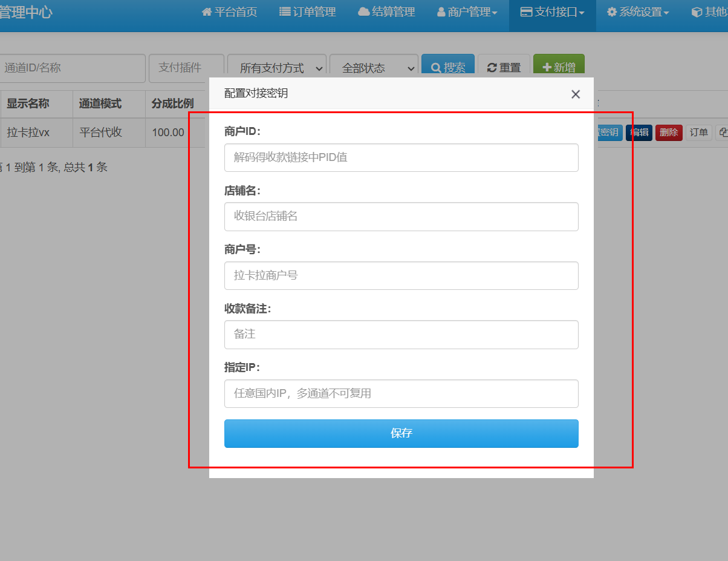Focus the 商户ID input field
The height and width of the screenshot is (561, 728).
pos(401,157)
